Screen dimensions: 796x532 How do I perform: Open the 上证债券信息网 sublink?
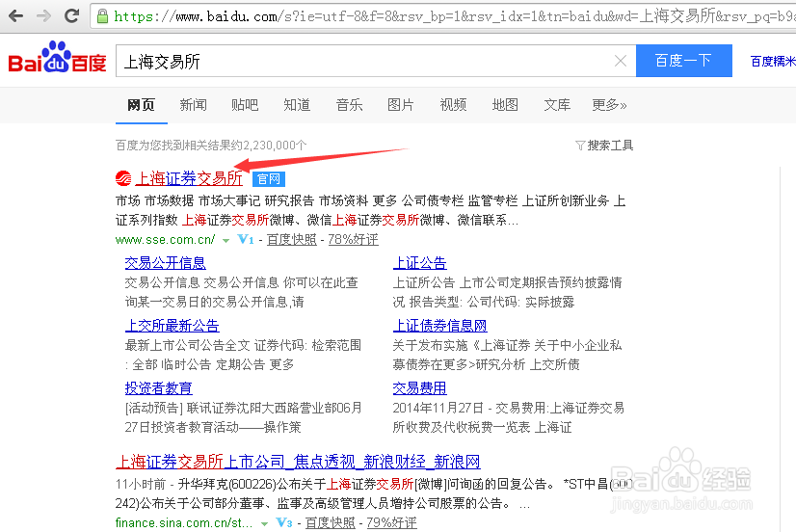(440, 326)
